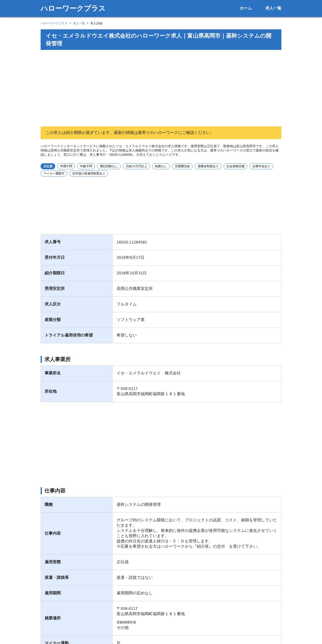Go to the ホーム menu item
The height and width of the screenshot is (644, 322).
(246, 8)
